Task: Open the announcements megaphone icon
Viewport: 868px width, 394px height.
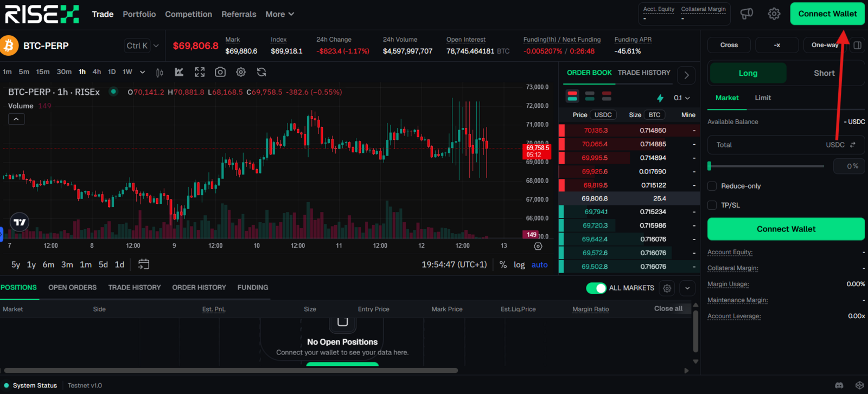Action: click(x=747, y=14)
